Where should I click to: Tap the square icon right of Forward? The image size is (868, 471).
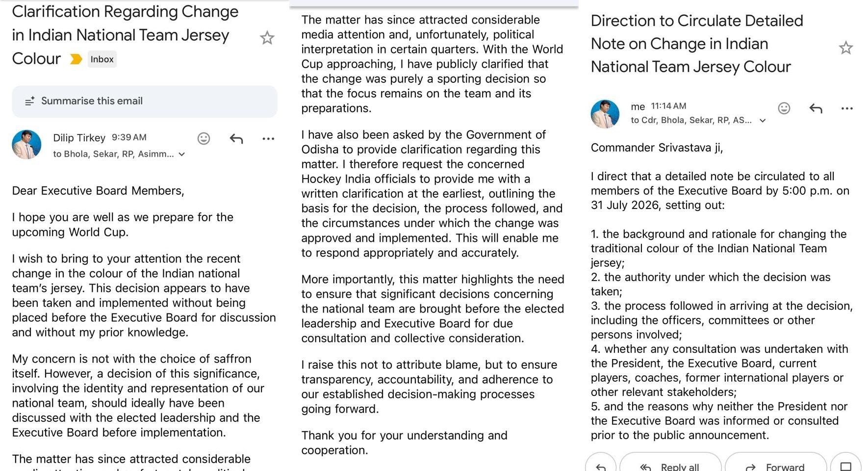pos(845,465)
